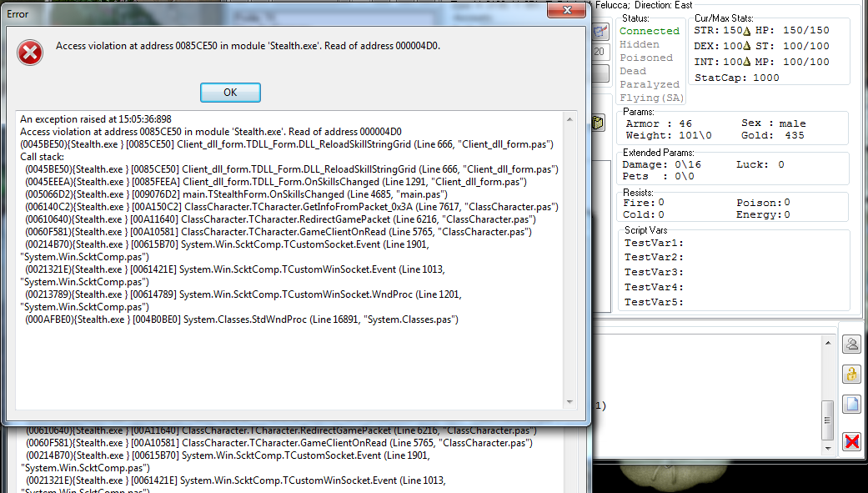Click the DEX stat lock triangle
The width and height of the screenshot is (868, 493).
tap(747, 47)
